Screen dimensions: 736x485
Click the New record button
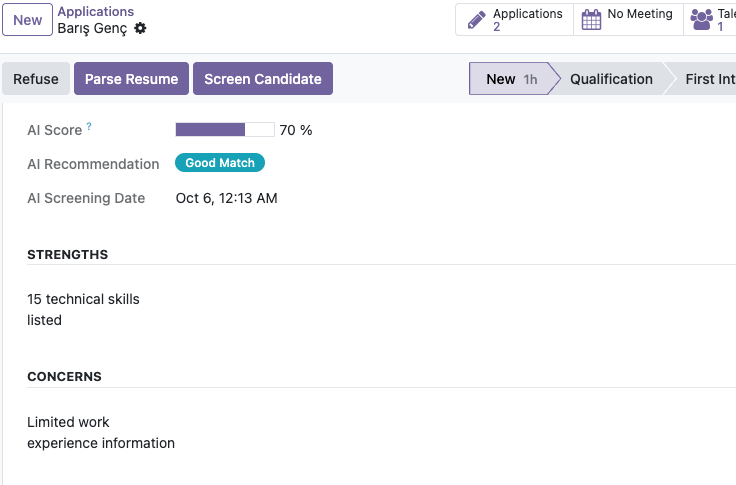(27, 20)
